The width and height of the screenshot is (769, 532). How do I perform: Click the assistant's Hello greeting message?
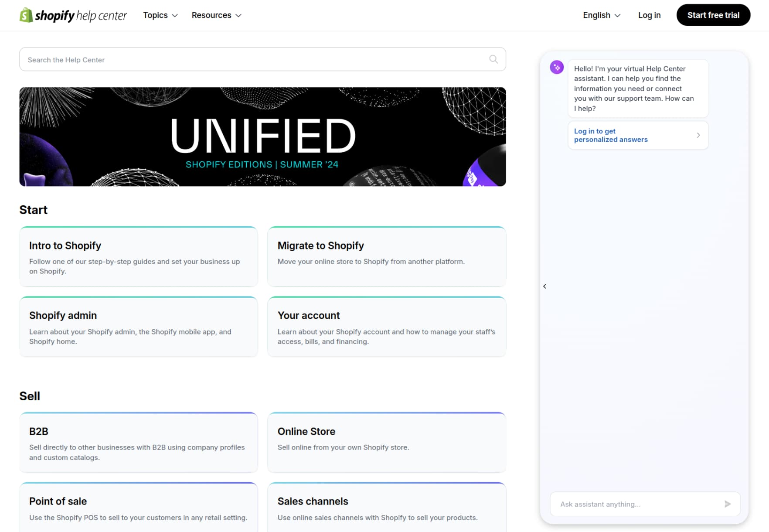[638, 89]
